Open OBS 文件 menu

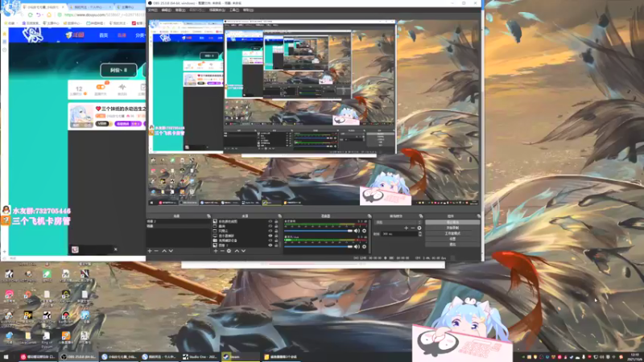[152, 10]
